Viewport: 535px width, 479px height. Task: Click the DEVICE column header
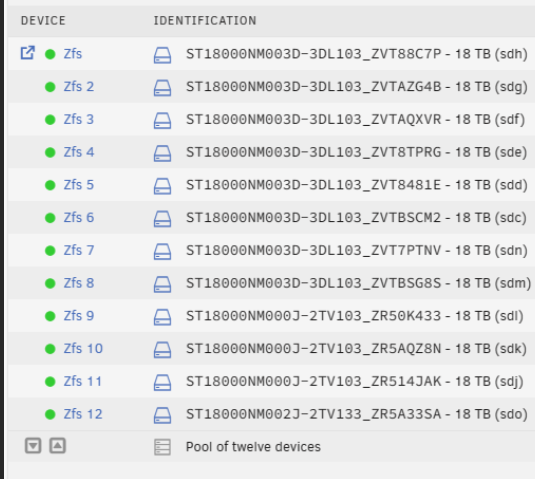[43, 21]
